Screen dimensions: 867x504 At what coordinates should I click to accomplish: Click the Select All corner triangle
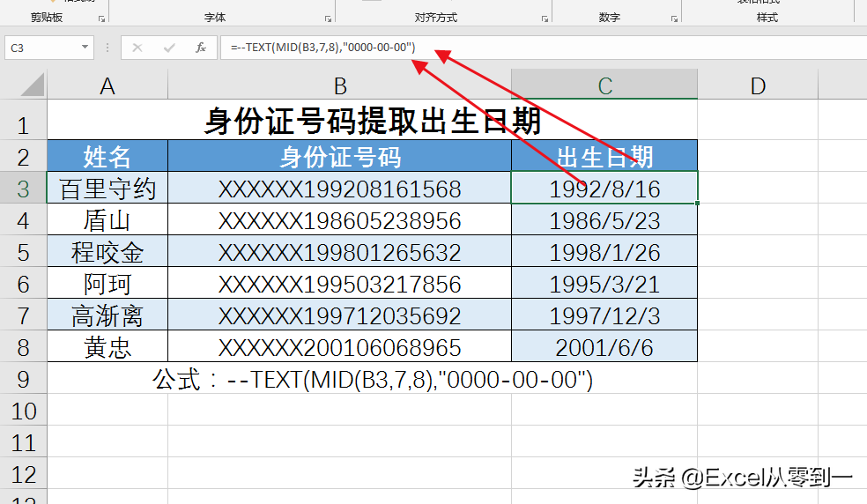click(x=32, y=85)
